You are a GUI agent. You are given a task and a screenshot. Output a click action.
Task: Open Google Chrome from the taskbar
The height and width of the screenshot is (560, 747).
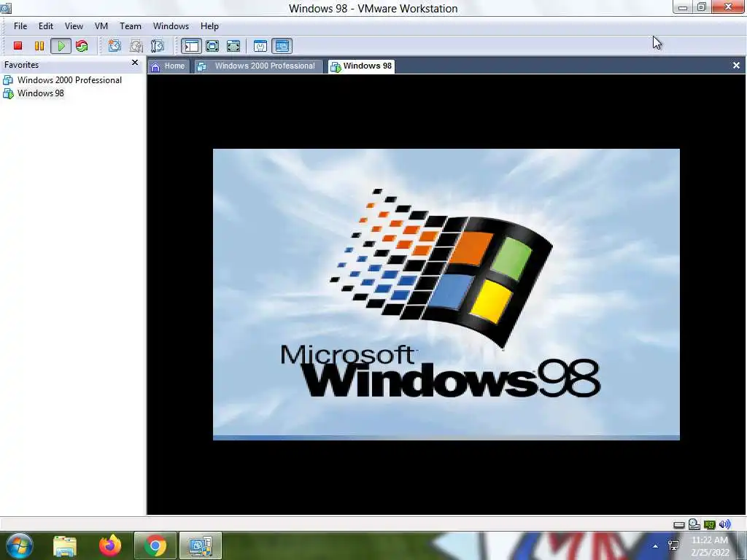(155, 545)
